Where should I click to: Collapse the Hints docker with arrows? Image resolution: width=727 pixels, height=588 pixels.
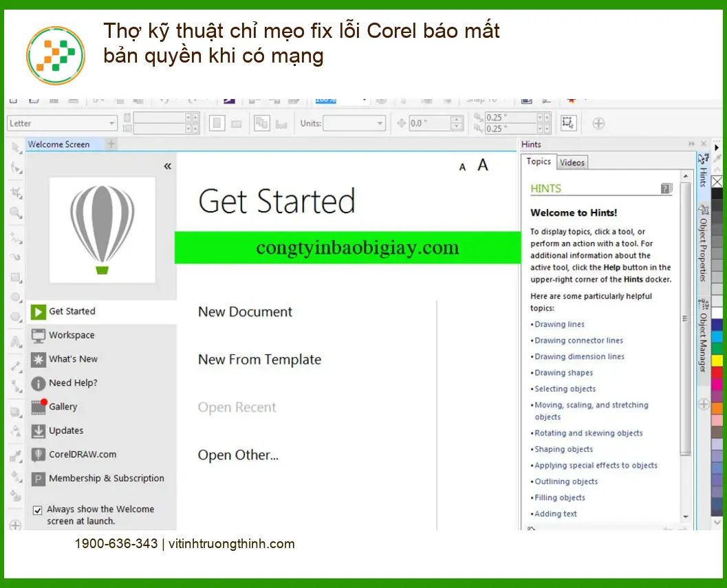pyautogui.click(x=692, y=144)
